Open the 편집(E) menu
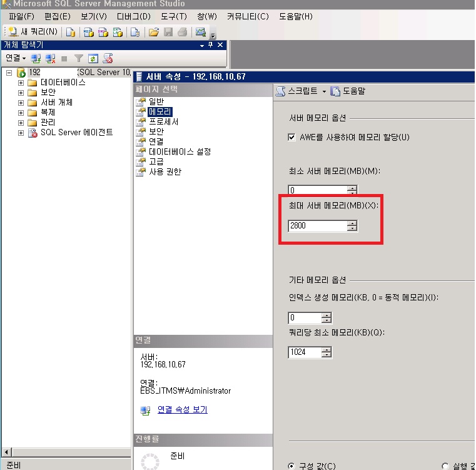This screenshot has width=476, height=470. 58,16
